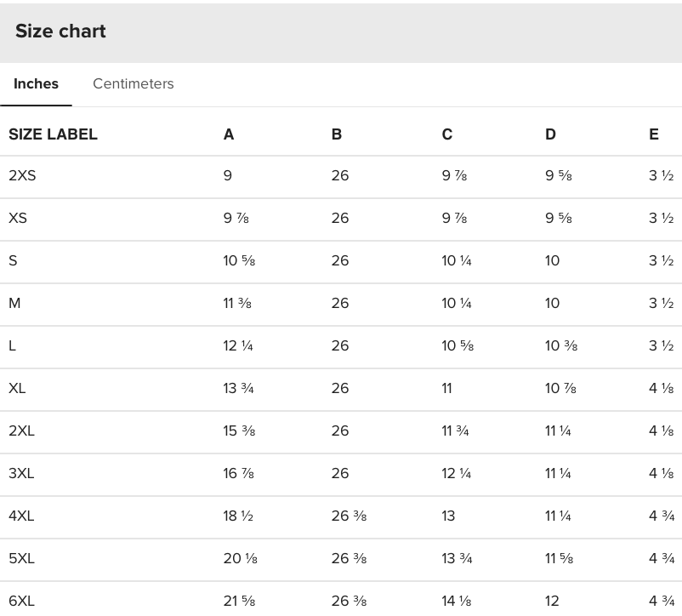Click column header C
Image resolution: width=682 pixels, height=616 pixels.
447,134
